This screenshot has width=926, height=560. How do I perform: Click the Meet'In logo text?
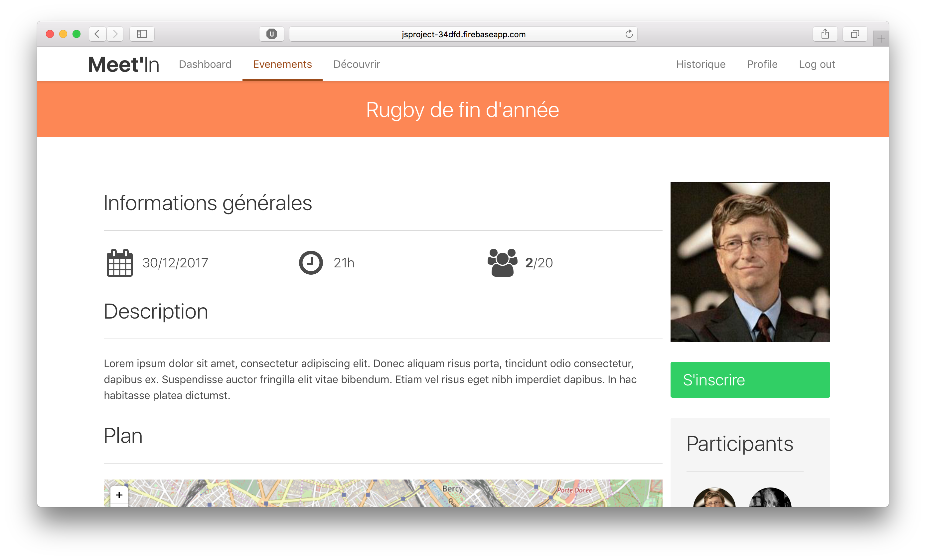(122, 64)
